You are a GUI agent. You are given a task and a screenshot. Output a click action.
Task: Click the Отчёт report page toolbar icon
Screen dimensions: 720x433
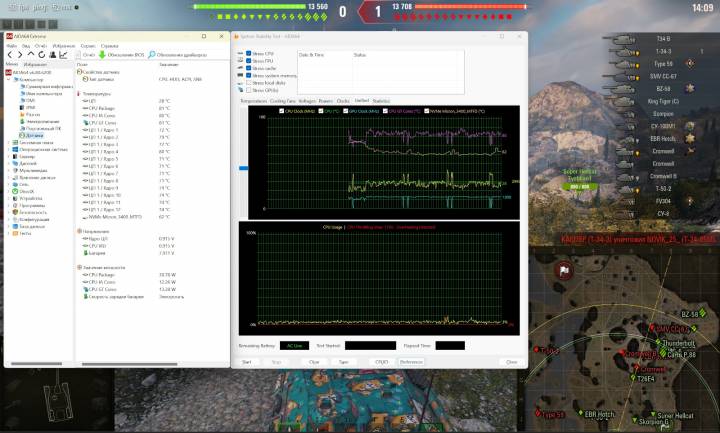coord(79,55)
